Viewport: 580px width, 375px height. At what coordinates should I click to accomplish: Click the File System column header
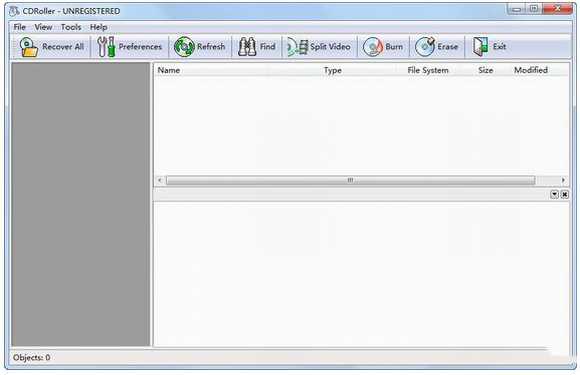click(x=428, y=70)
